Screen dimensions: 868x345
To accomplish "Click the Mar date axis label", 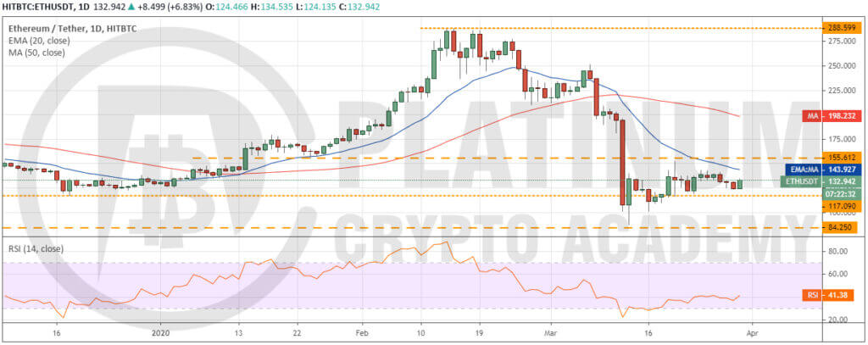I will point(551,335).
